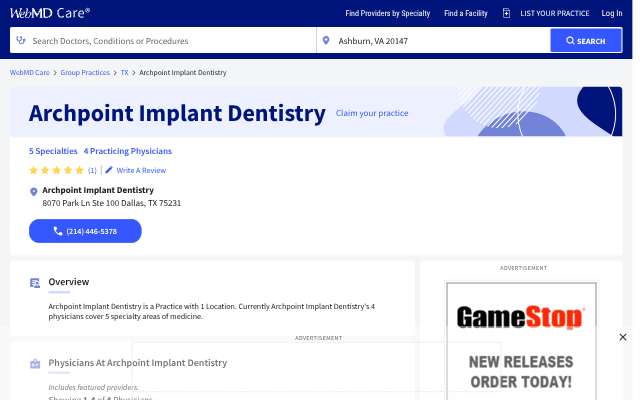
Task: Open LIST YOUR PRACTICE link
Action: 554,13
